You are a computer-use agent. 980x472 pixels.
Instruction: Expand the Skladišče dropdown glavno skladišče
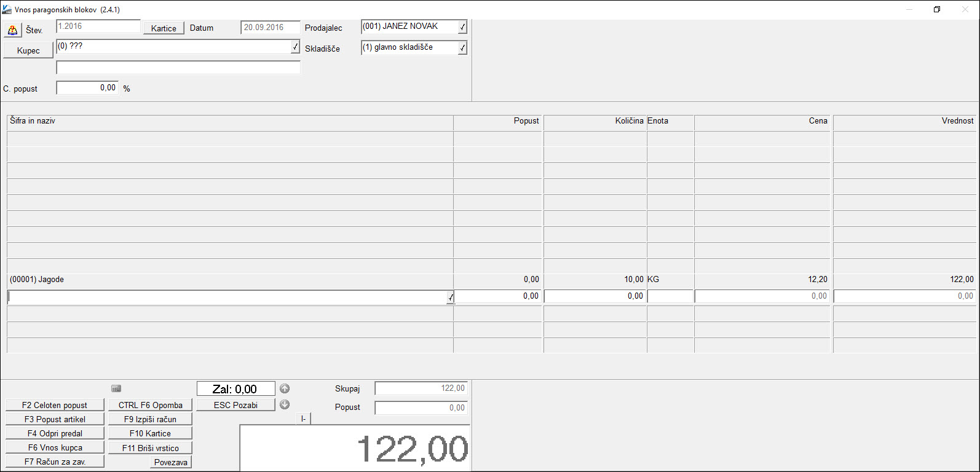[462, 48]
